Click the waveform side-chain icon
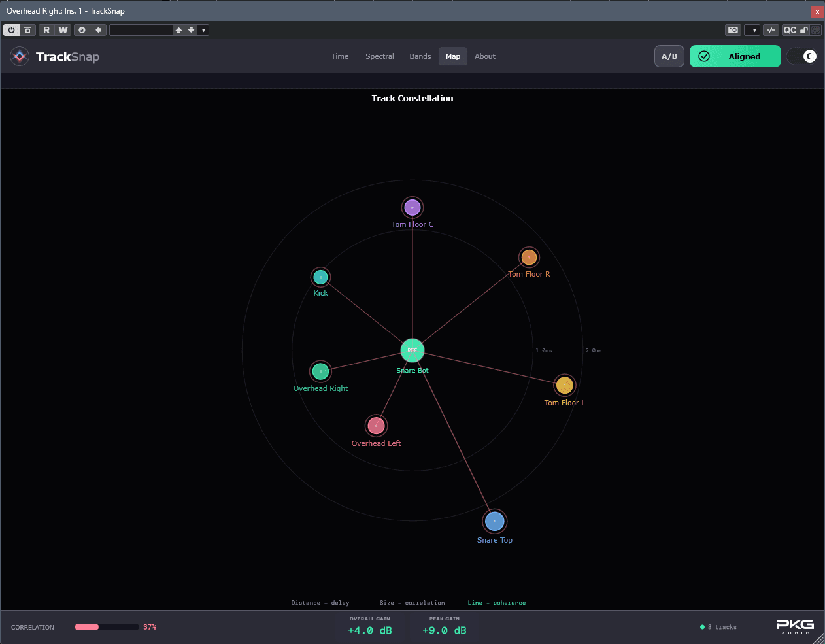Viewport: 825px width, 644px height. [771, 30]
